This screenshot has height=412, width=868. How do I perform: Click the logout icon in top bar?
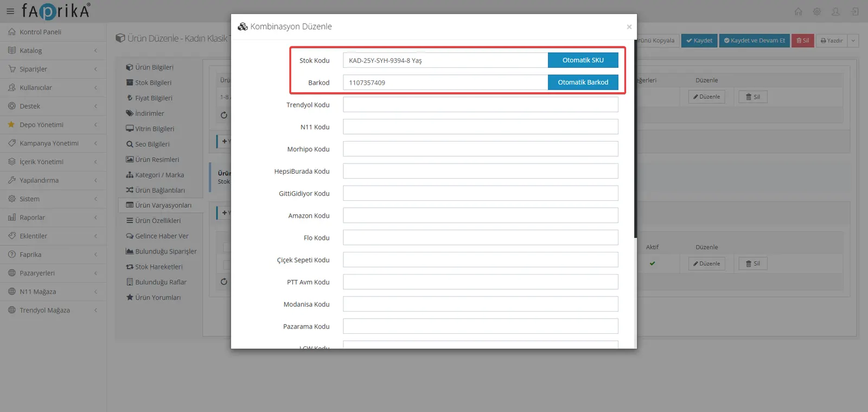coord(855,11)
